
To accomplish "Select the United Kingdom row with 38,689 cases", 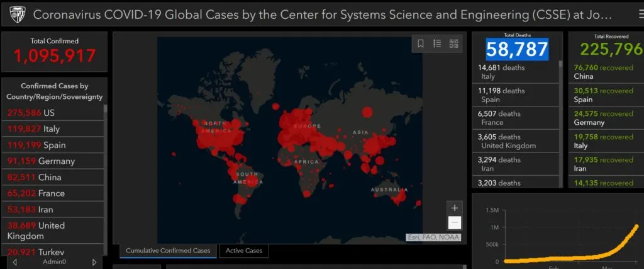I will (x=53, y=231).
